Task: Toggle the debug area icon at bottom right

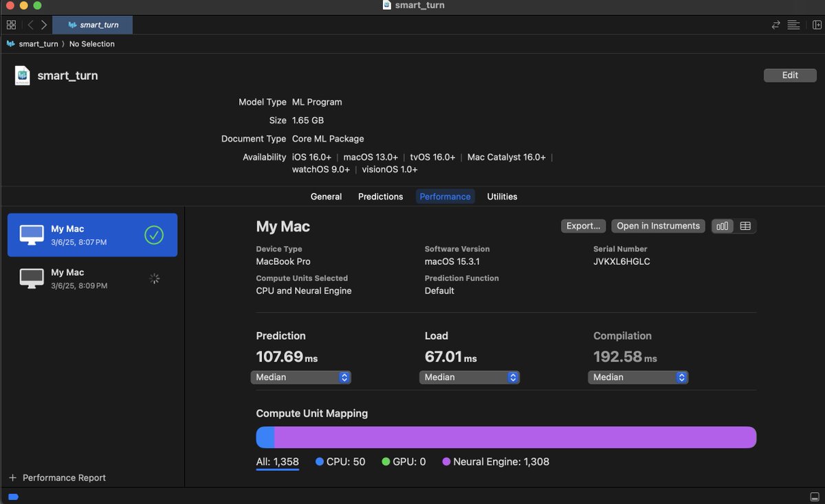Action: click(815, 496)
